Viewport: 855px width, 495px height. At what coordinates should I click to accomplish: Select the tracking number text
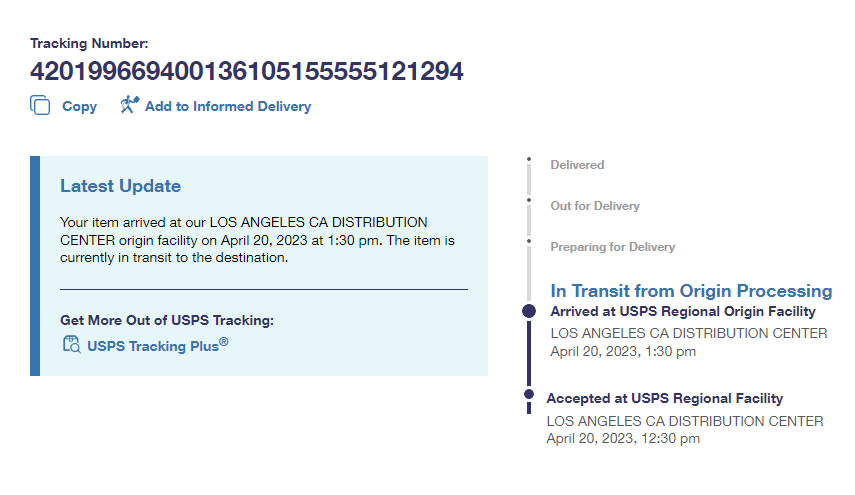click(x=247, y=72)
